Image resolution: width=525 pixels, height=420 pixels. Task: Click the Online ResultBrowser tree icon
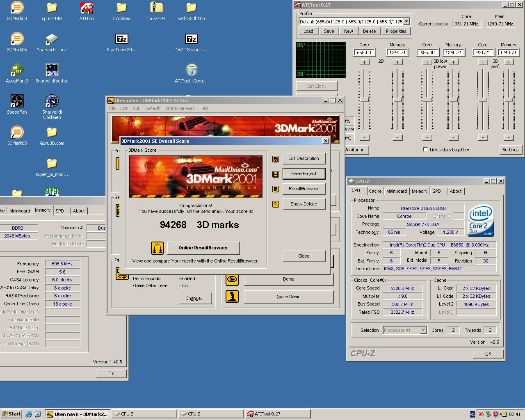157,248
